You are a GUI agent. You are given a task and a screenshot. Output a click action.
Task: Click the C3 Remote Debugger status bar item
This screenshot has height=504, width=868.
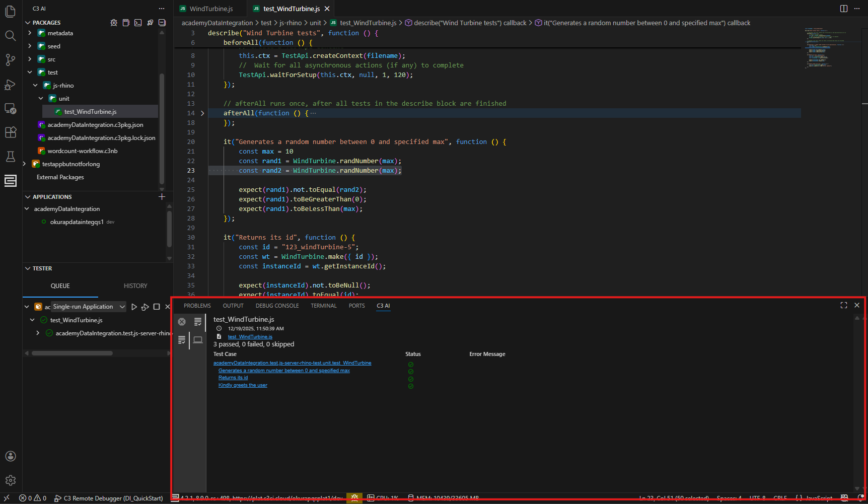(109, 498)
